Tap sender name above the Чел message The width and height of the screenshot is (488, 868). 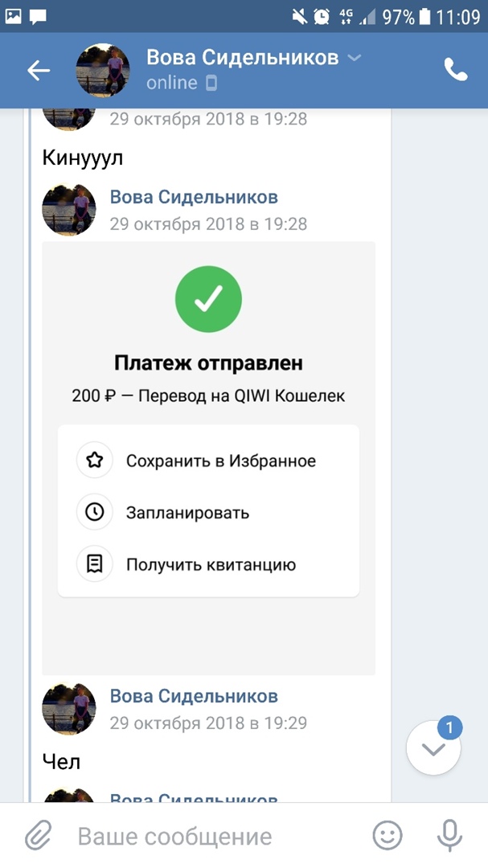coord(194,696)
